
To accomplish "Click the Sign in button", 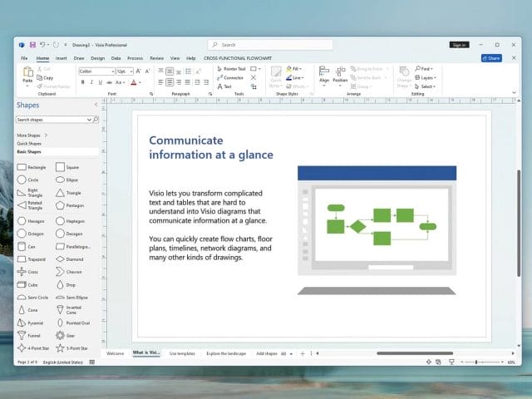I will (x=459, y=44).
